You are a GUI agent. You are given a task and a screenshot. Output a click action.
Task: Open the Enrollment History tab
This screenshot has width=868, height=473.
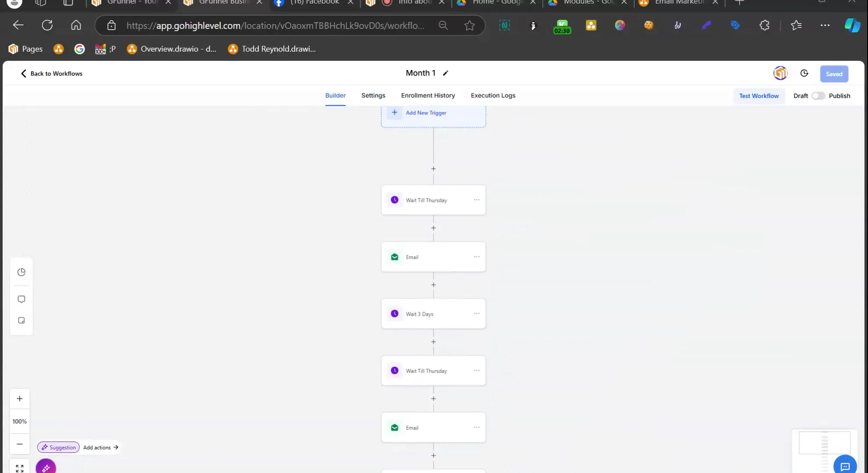coord(428,95)
